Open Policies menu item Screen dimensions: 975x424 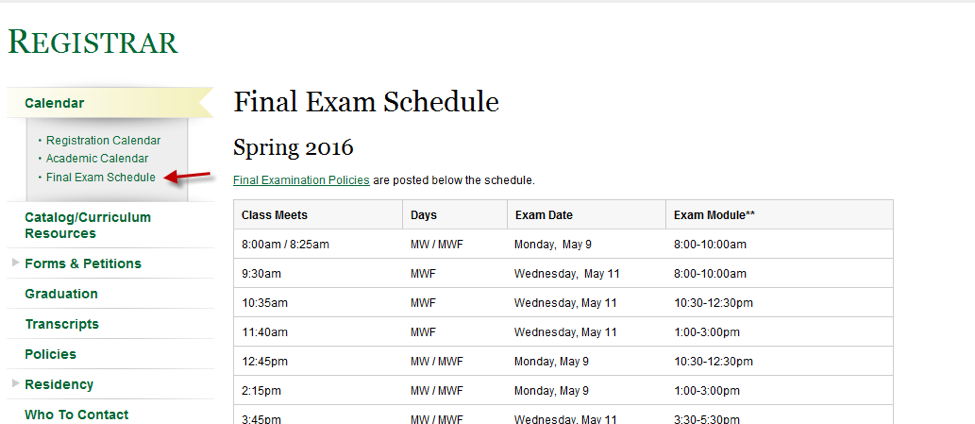pos(51,354)
